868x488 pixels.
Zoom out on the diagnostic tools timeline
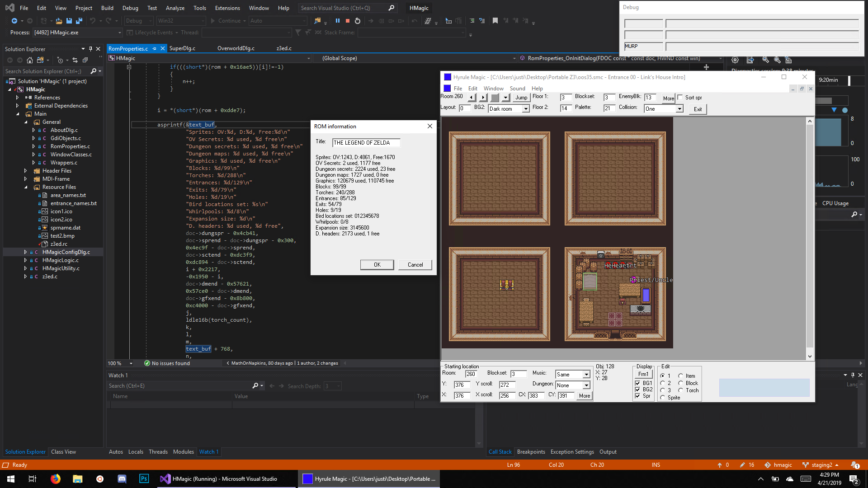pos(777,60)
